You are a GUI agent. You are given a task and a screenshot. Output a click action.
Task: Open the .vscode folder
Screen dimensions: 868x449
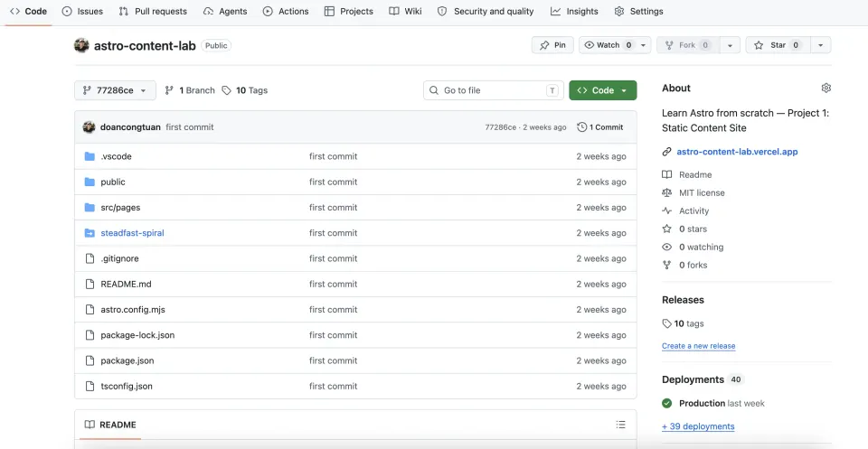(x=117, y=156)
